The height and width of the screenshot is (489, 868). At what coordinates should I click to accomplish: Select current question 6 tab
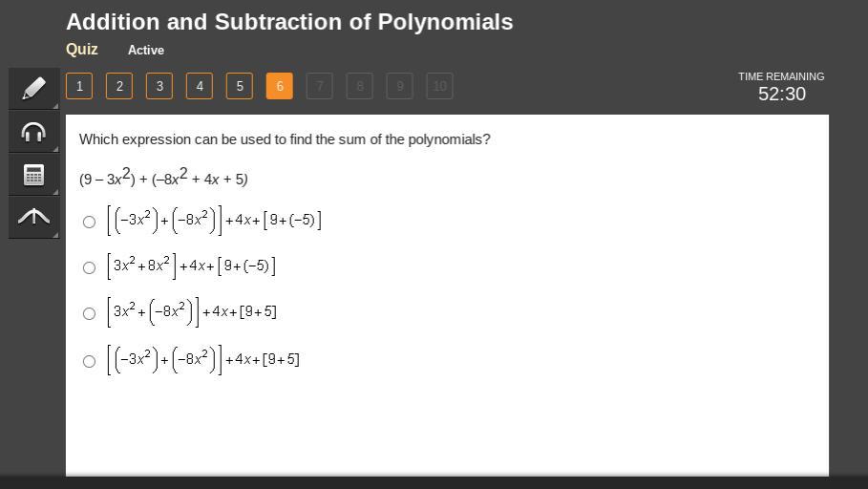click(x=280, y=86)
